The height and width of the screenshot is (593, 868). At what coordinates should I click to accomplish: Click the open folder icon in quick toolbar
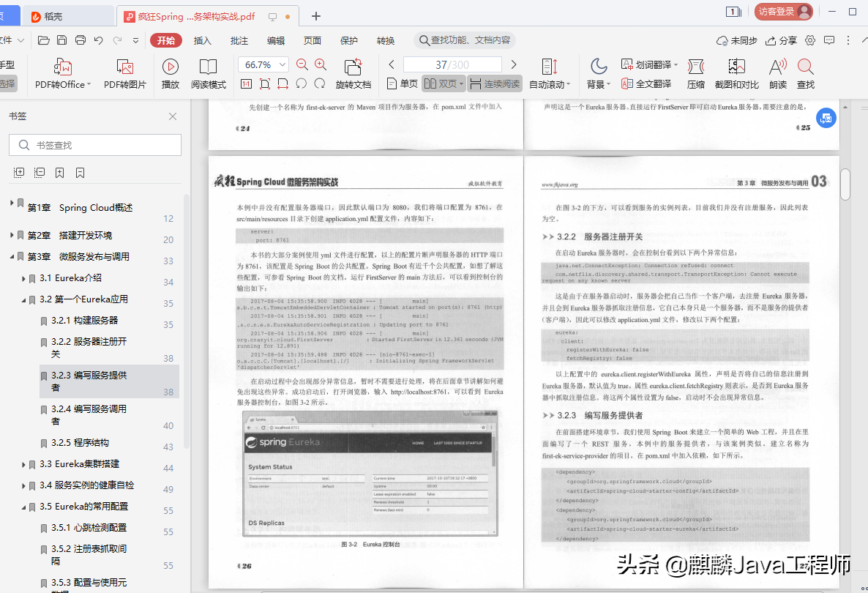[x=44, y=40]
